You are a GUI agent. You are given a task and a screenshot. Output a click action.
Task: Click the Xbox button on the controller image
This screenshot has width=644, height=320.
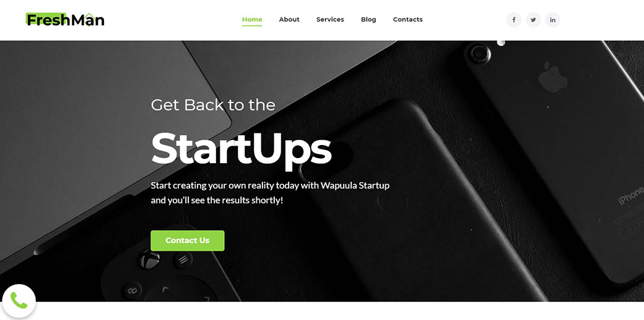click(148, 260)
